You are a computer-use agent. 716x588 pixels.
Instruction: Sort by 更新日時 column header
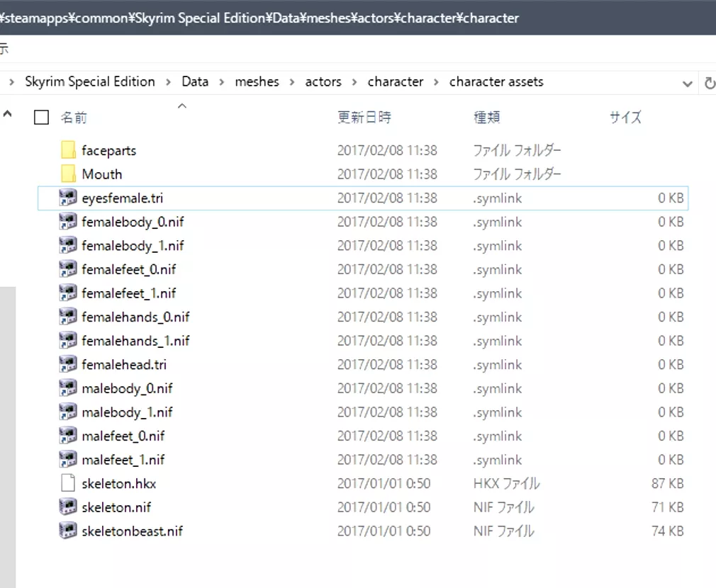pos(364,117)
